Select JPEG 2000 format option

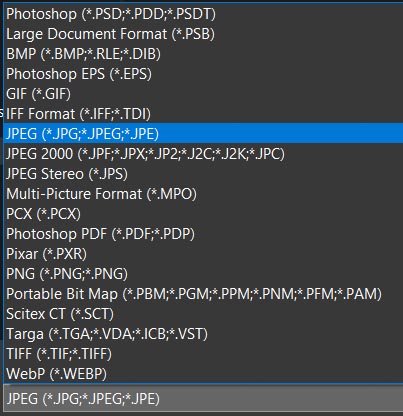[x=203, y=154]
